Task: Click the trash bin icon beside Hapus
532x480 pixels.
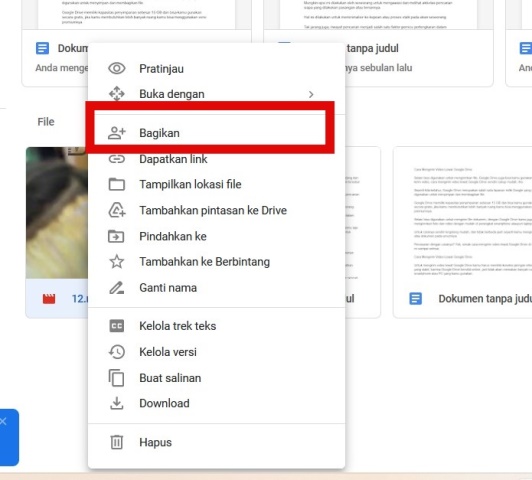Action: (x=117, y=442)
